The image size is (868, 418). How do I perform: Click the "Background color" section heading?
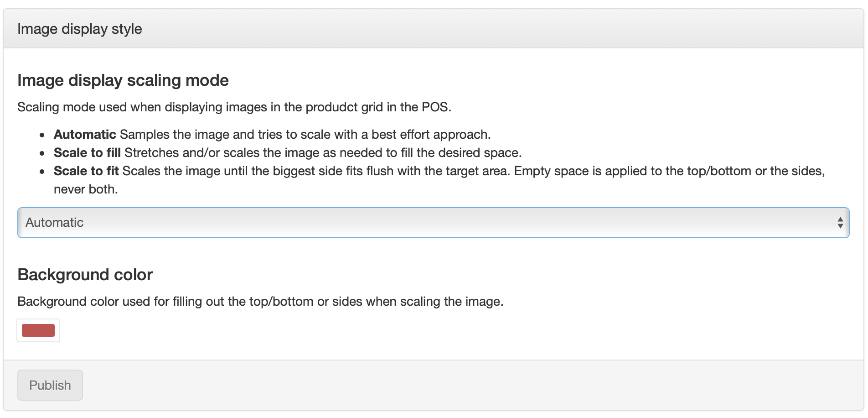click(x=85, y=275)
